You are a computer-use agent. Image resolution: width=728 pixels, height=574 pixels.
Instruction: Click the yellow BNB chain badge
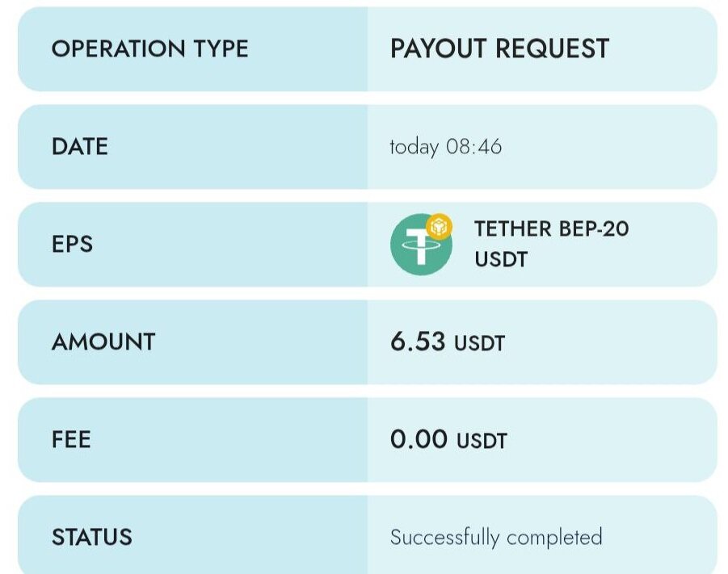pyautogui.click(x=439, y=227)
